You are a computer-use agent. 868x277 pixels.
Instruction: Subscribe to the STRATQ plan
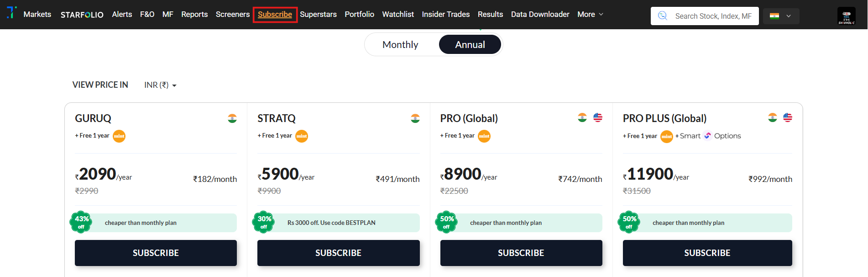coord(338,253)
